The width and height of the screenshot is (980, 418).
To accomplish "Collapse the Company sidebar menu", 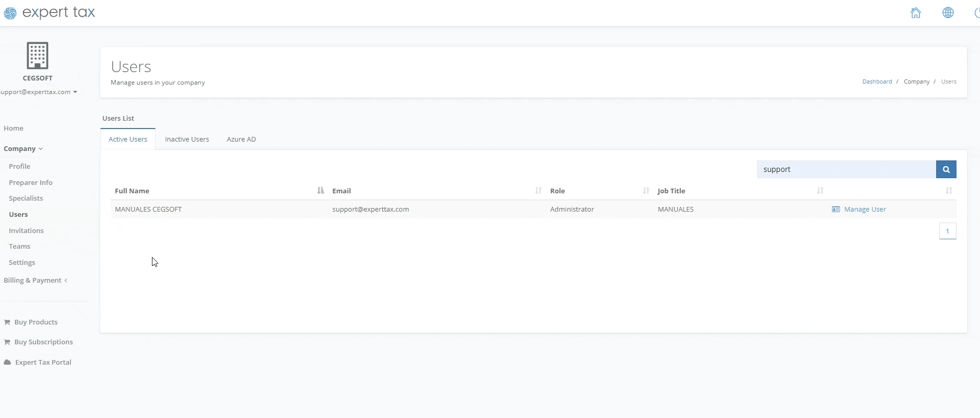I will (x=23, y=149).
